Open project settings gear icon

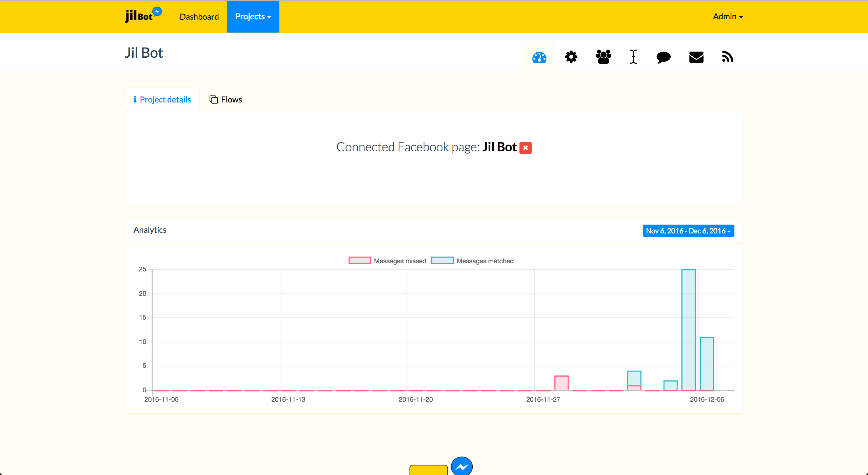[571, 57]
